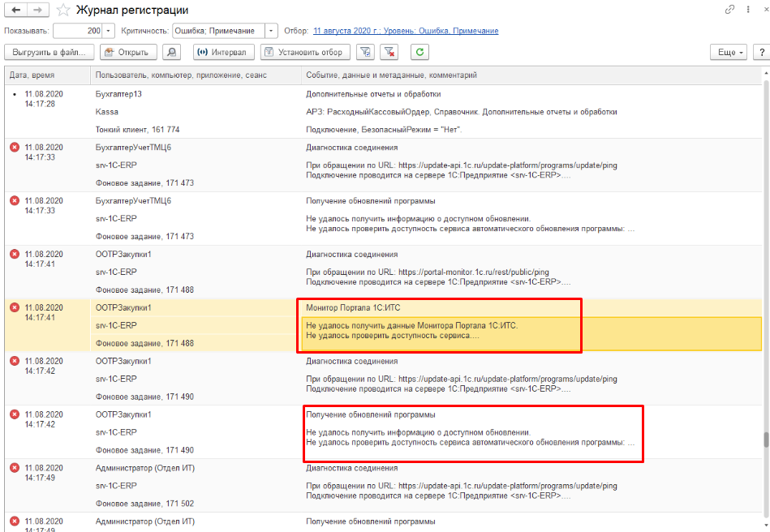Click the scrollbar up arrow at top of list
This screenshot has height=532, width=770.
[x=766, y=73]
